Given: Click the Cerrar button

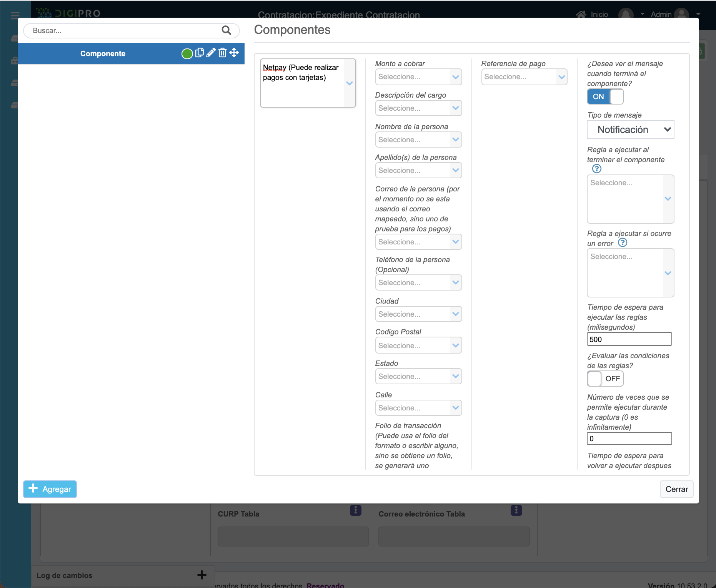Looking at the screenshot, I should (x=676, y=489).
